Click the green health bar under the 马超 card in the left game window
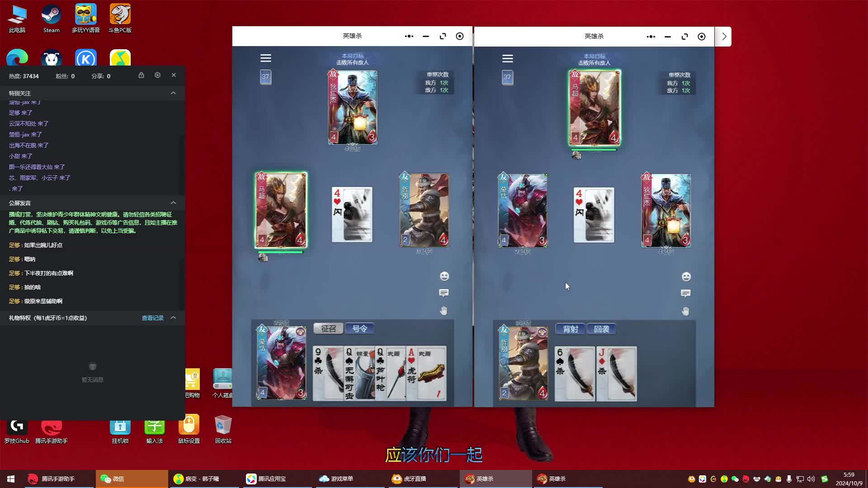 280,252
